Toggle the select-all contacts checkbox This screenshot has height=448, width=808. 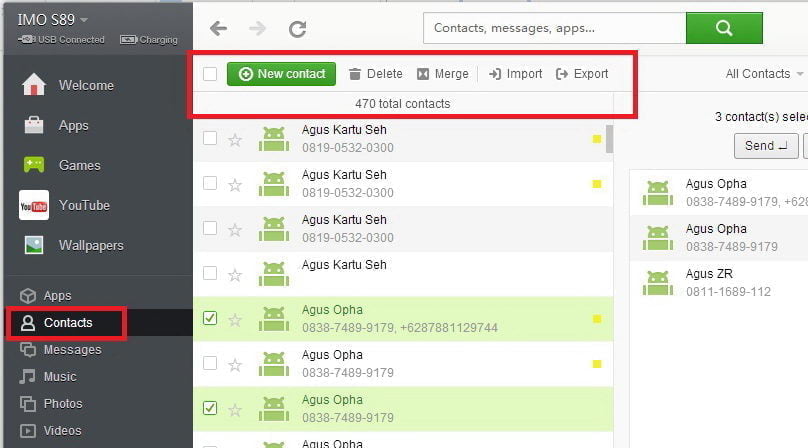(x=210, y=74)
